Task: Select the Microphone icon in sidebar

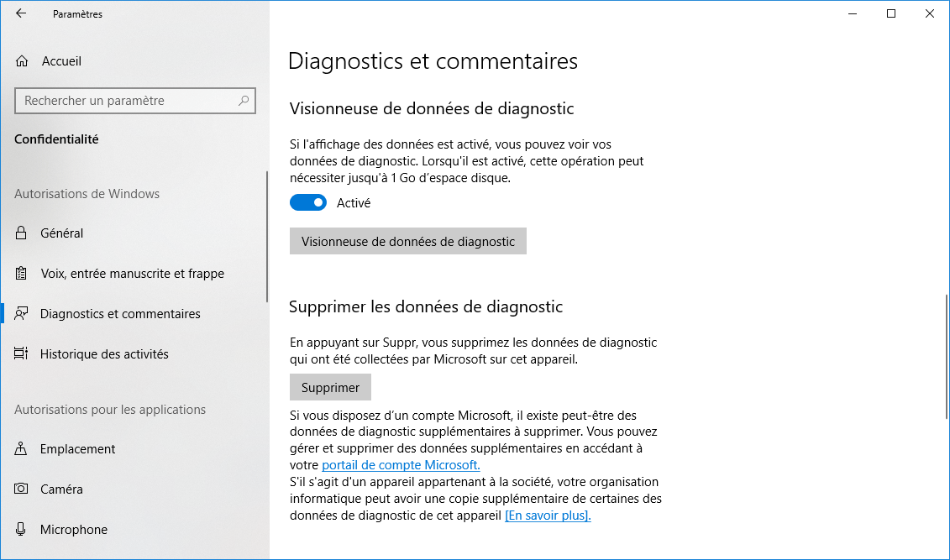Action: 21,529
